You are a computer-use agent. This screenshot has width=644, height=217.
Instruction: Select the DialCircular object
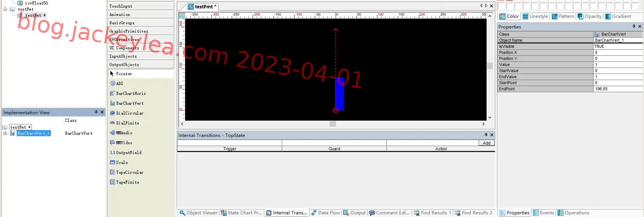127,113
